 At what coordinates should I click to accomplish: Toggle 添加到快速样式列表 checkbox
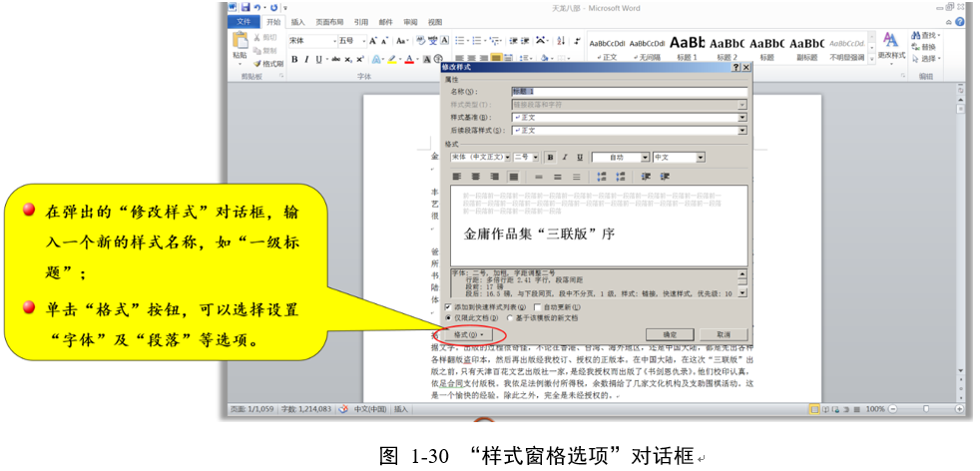[x=447, y=307]
